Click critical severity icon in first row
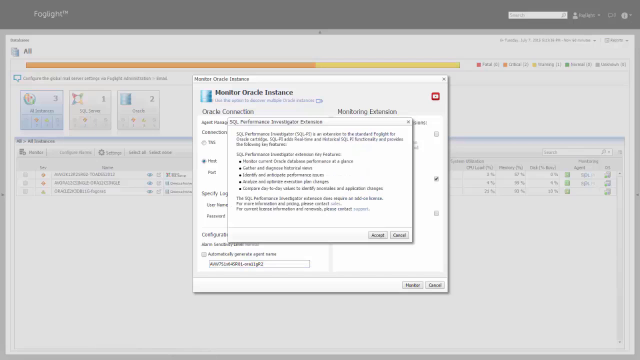The width and height of the screenshot is (640, 360). pos(43,175)
